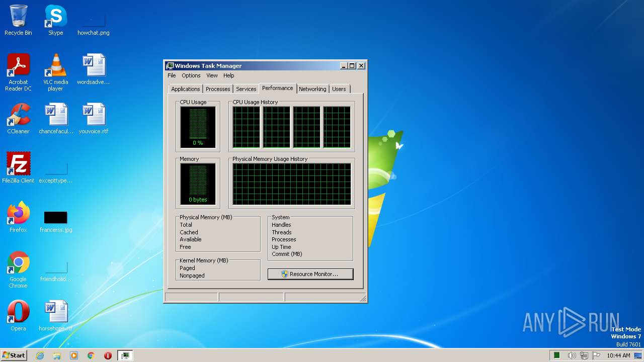The width and height of the screenshot is (644, 362).
Task: Open the Firefox desktop shortcut
Action: click(18, 217)
